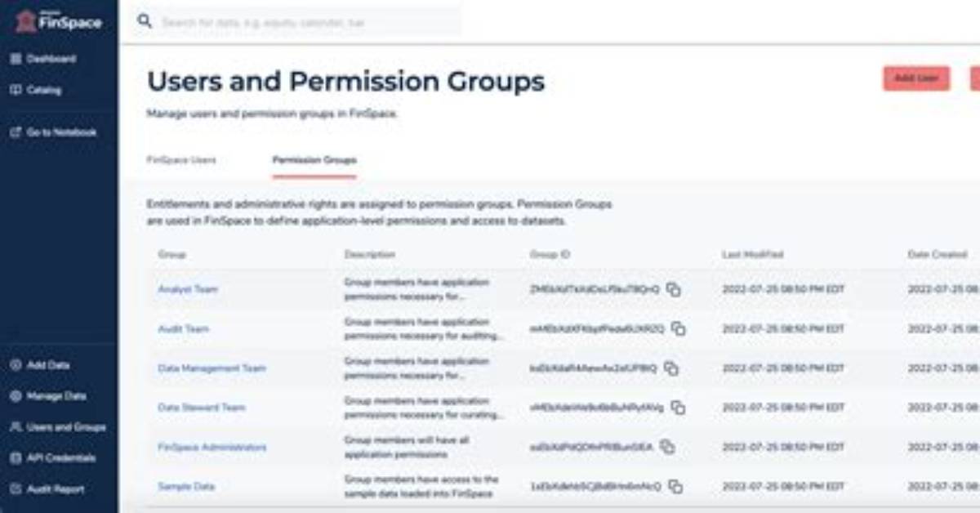Click the FinSpace logo icon

26,21
